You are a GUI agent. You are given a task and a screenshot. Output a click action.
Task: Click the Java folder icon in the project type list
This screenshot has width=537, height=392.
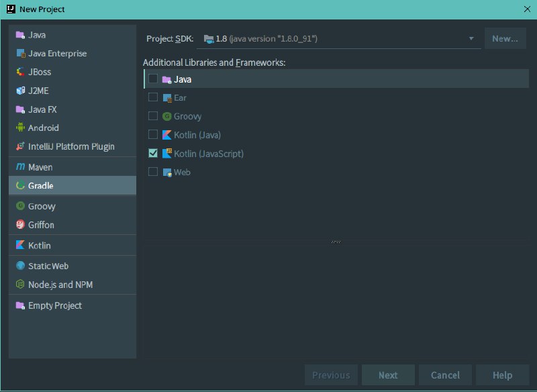coord(20,35)
